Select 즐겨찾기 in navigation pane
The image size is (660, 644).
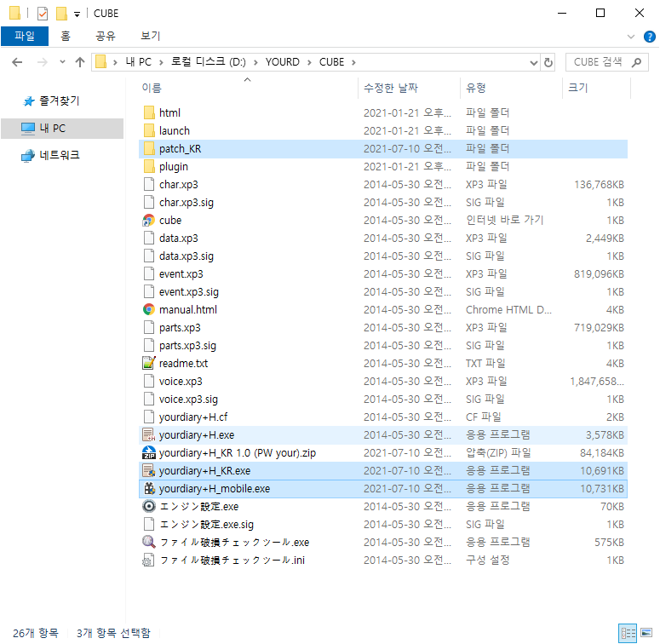tap(59, 101)
